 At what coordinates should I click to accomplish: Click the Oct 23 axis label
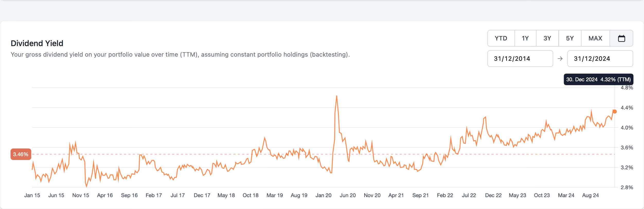point(542,195)
